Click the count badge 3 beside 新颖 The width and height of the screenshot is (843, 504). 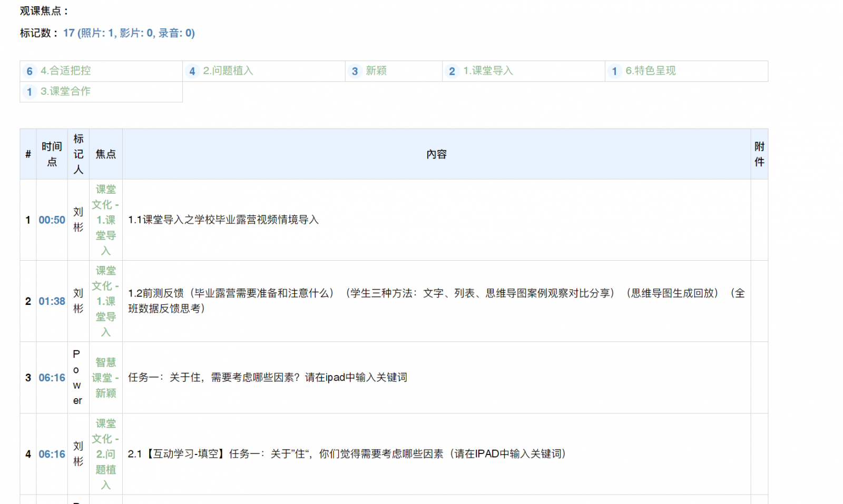click(355, 71)
